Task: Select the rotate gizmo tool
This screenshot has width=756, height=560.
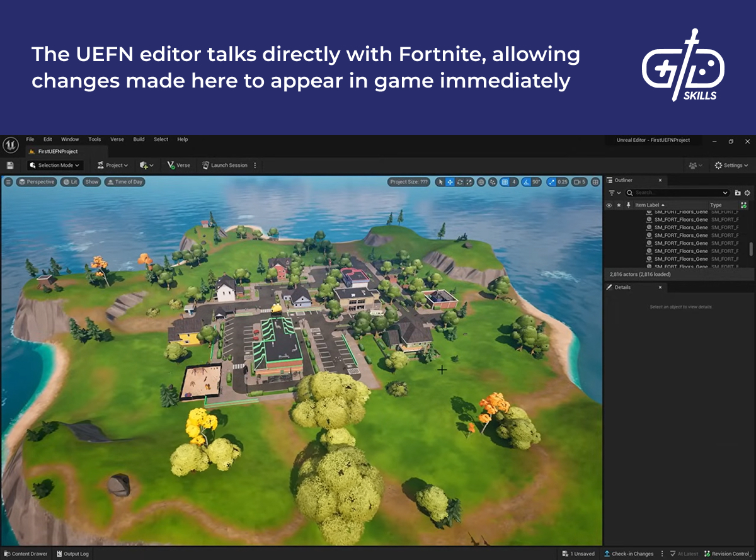Action: click(460, 182)
